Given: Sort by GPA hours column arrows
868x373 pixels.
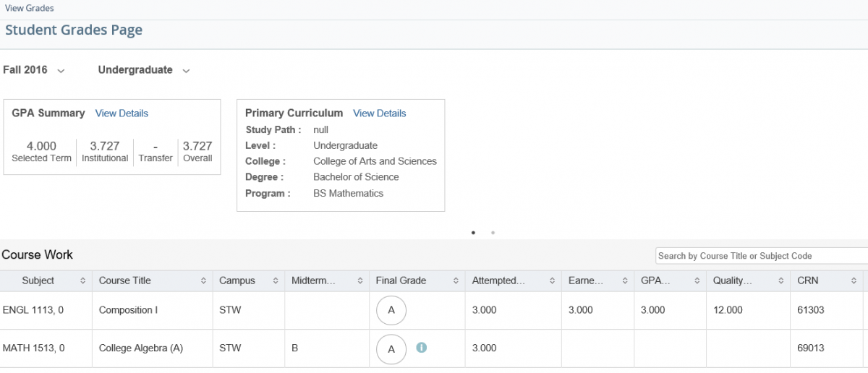Looking at the screenshot, I should point(697,280).
